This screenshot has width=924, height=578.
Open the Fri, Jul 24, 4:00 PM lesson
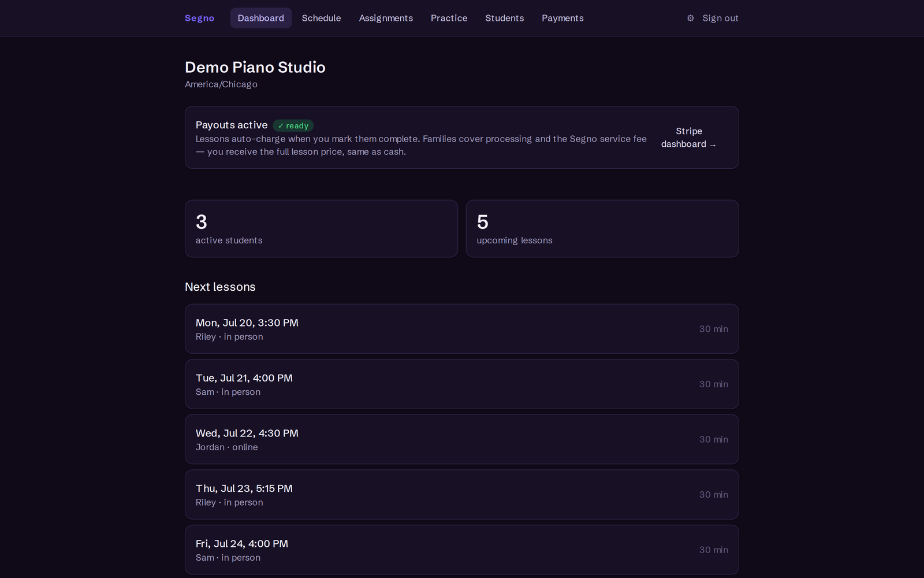click(x=462, y=550)
